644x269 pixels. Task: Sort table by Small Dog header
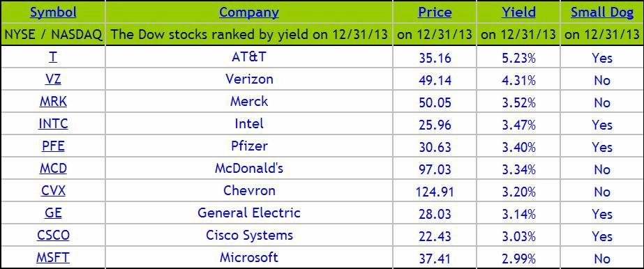pos(602,13)
